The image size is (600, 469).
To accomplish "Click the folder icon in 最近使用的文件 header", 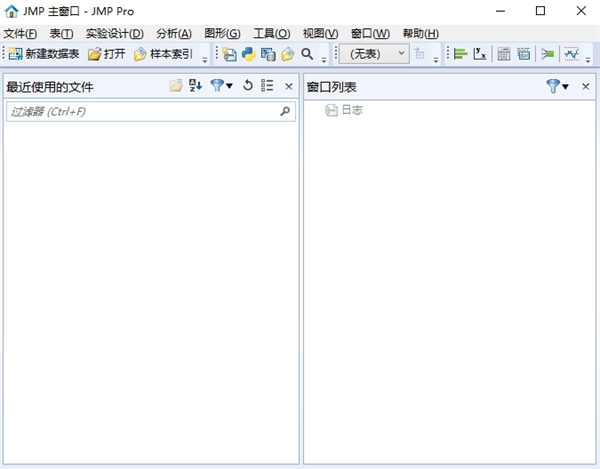I will (x=176, y=85).
